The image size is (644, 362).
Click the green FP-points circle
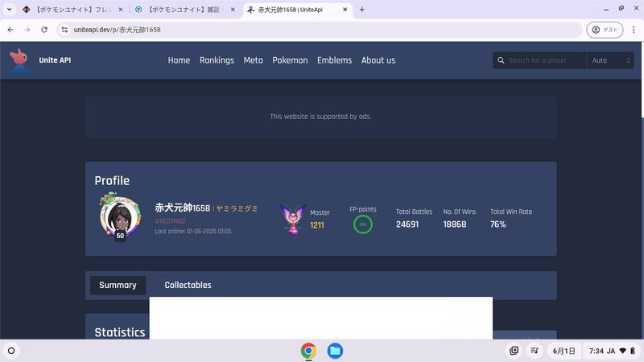[x=363, y=224]
